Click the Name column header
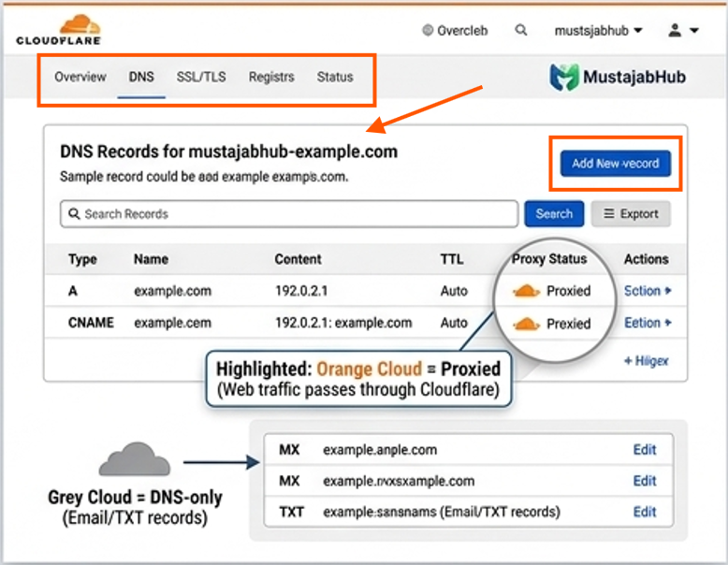This screenshot has width=728, height=565. click(151, 259)
